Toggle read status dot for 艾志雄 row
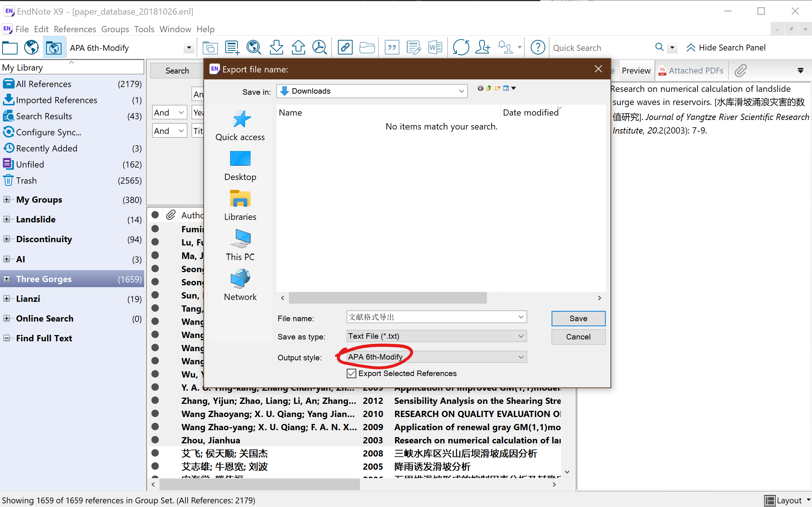 155,466
